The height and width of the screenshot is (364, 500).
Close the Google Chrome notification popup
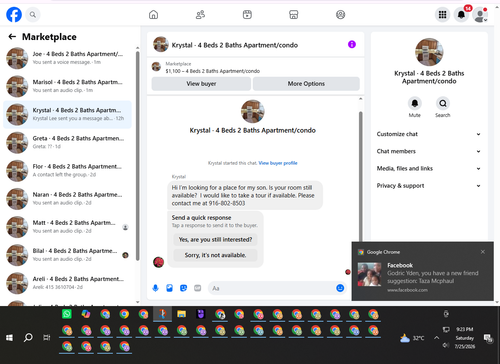(x=483, y=252)
